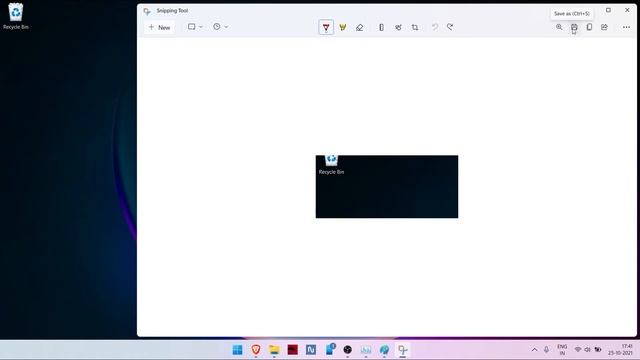Image resolution: width=640 pixels, height=360 pixels.
Task: Choose the Image crop tool
Action: click(x=415, y=27)
